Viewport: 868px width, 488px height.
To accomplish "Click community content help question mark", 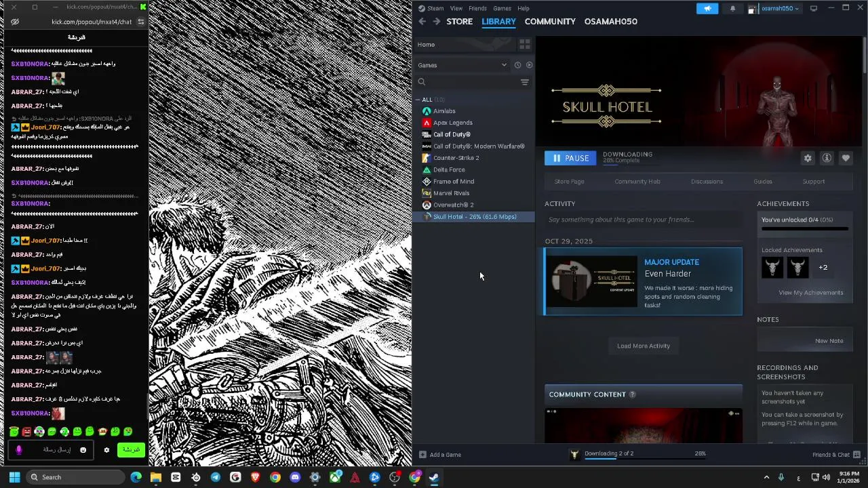I will 633,394.
